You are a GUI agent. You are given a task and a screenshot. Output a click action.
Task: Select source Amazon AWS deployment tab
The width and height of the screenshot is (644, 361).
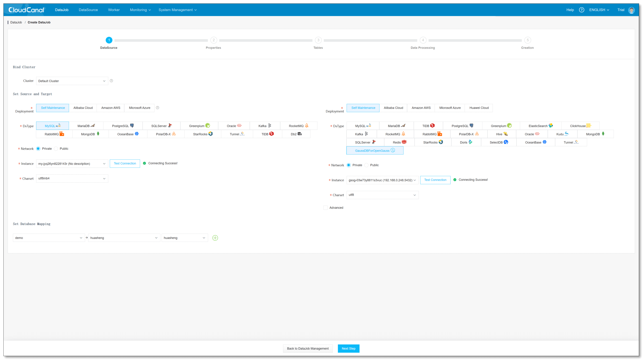111,108
